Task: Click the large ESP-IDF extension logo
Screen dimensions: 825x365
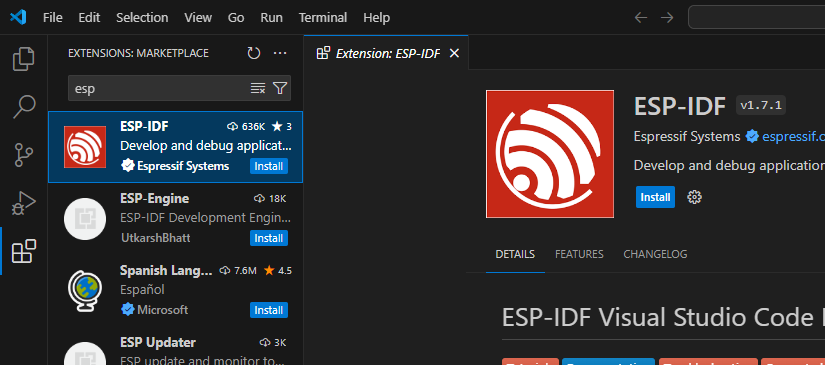Action: [550, 154]
